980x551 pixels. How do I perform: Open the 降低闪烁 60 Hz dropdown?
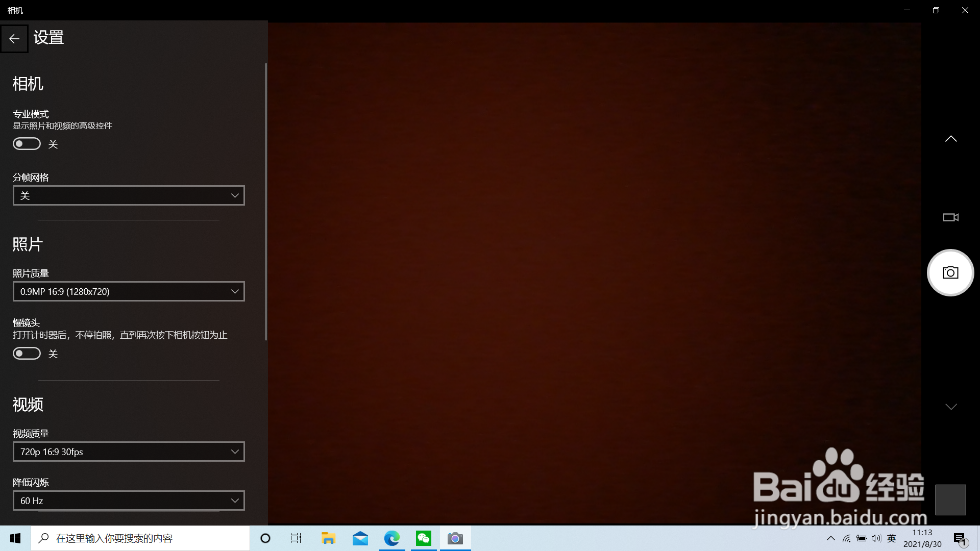pos(129,500)
